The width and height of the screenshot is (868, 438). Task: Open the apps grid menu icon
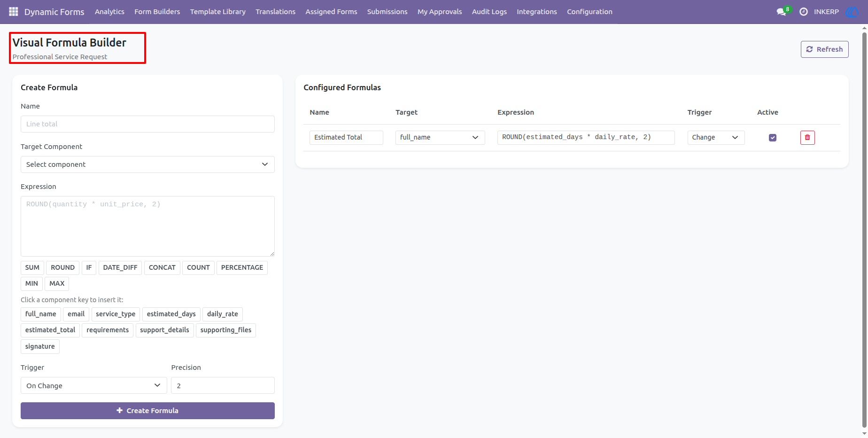(14, 12)
